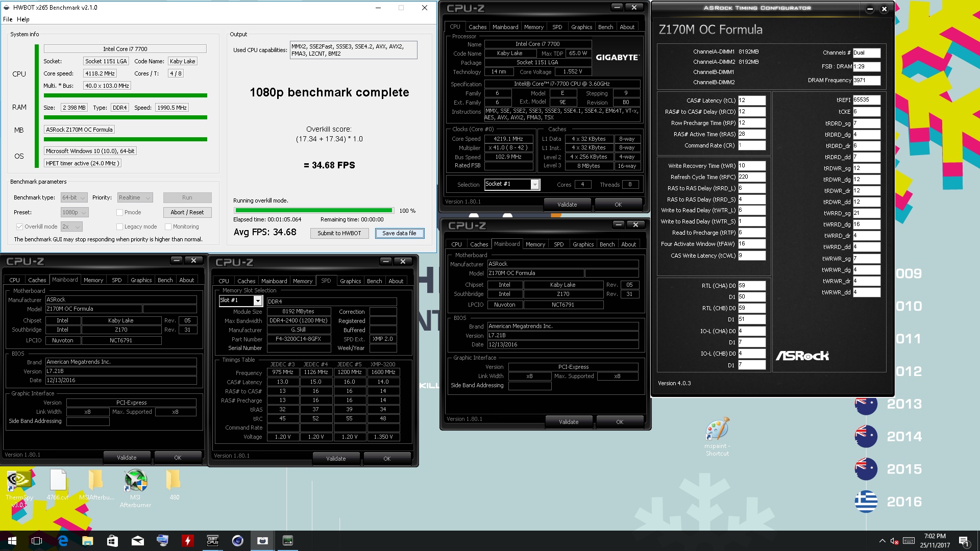Click Validate in top CPU-Z window
Image resolution: width=980 pixels, height=551 pixels.
coord(567,205)
